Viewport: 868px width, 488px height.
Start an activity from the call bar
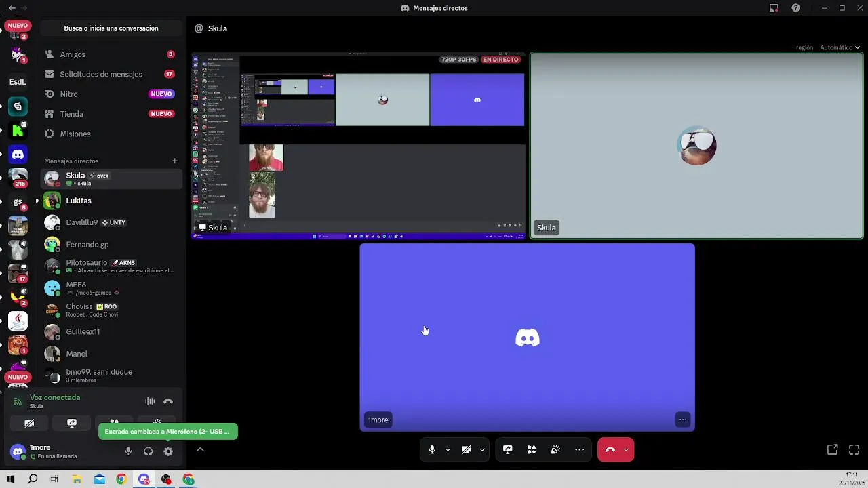tap(532, 449)
